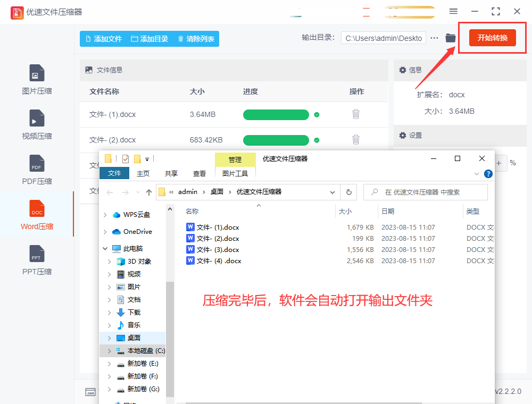Sort files by 日期 column
This screenshot has height=404, width=532.
(388, 212)
